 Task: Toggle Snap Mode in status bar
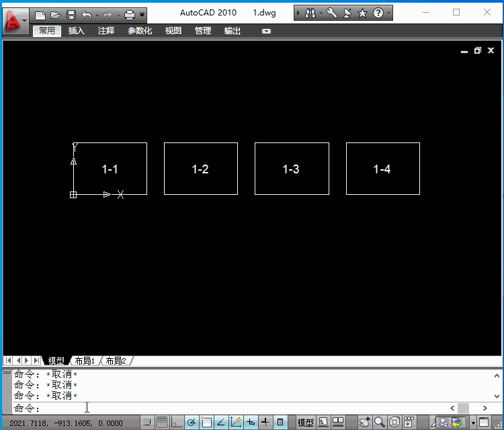coord(147,422)
